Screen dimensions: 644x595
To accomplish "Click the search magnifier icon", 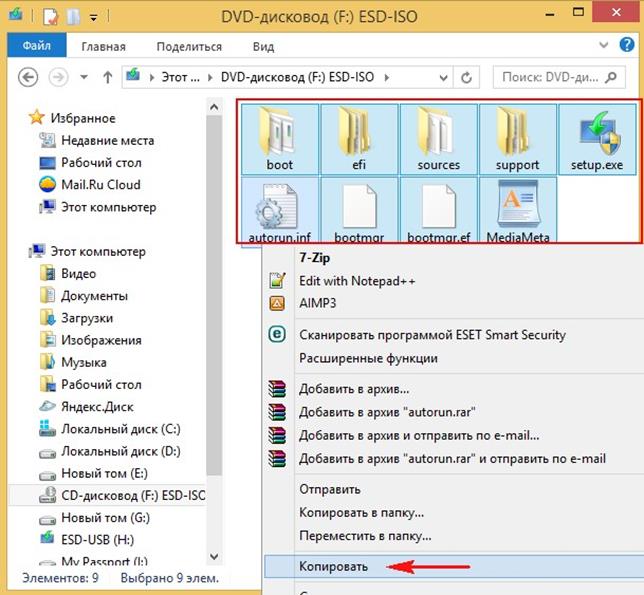I will [x=611, y=77].
